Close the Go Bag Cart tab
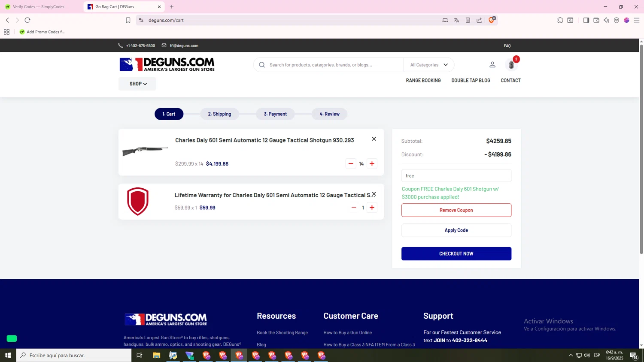This screenshot has height=362, width=644. tap(159, 7)
